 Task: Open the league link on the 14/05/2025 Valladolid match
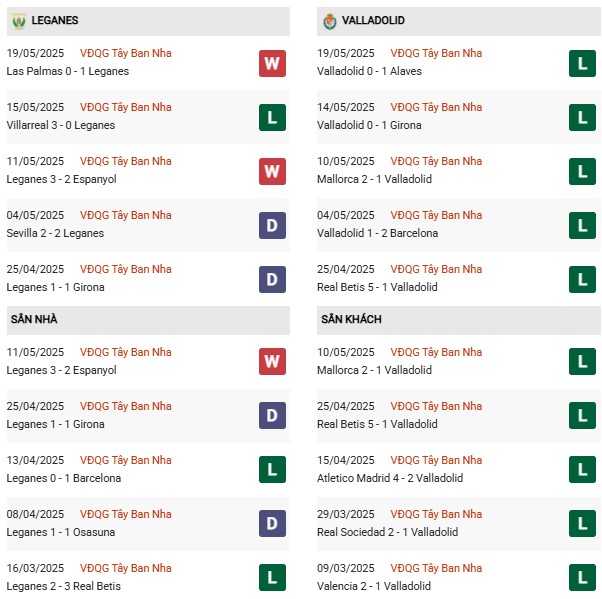[x=436, y=107]
